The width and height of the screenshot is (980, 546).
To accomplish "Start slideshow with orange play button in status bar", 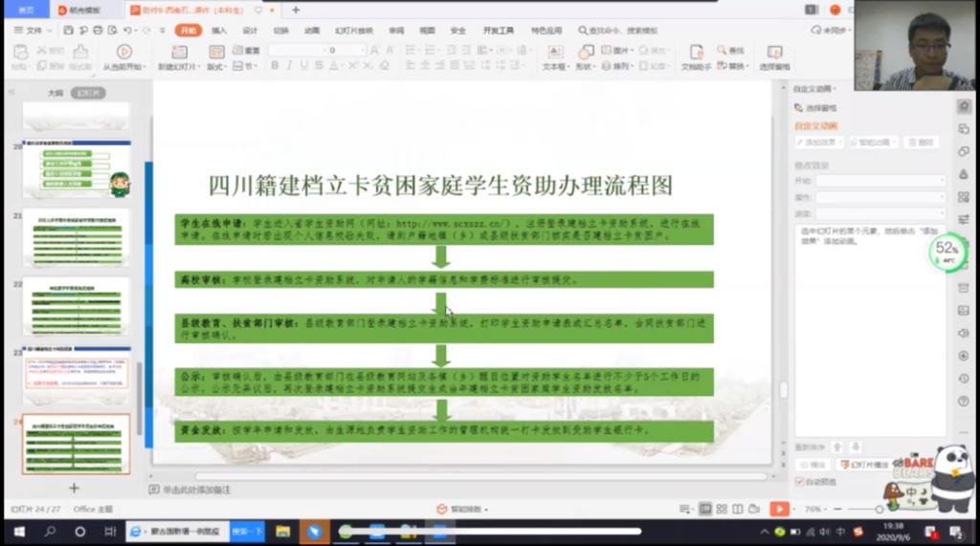I will (780, 510).
